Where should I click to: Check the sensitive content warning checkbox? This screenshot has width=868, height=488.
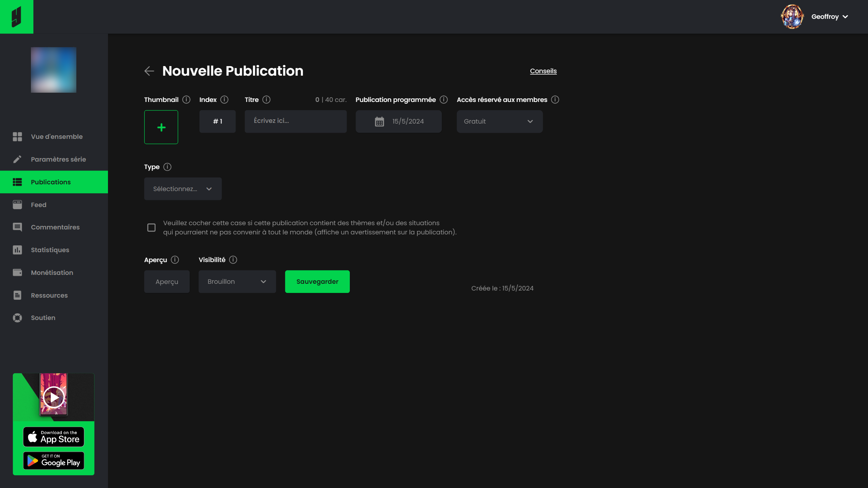tap(151, 228)
